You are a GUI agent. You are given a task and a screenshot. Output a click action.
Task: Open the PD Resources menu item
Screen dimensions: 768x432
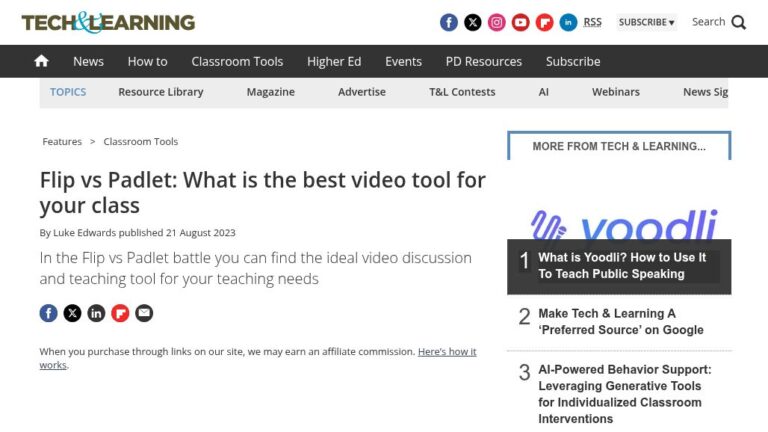483,61
